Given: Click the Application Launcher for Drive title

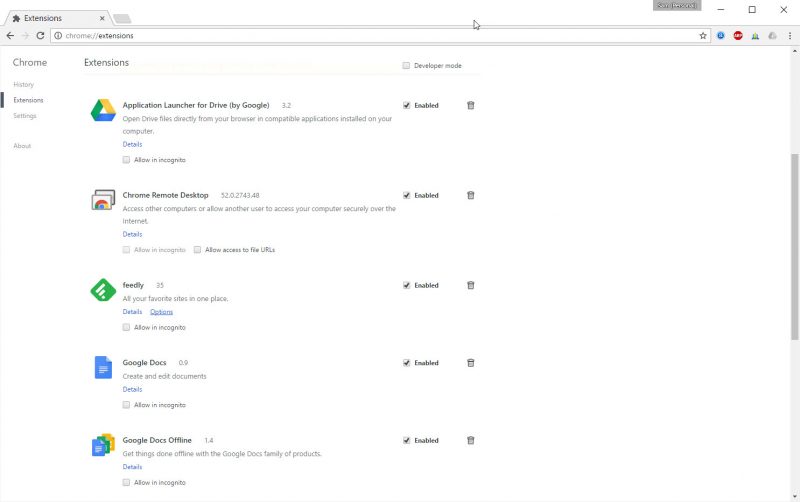Looking at the screenshot, I should [x=196, y=105].
